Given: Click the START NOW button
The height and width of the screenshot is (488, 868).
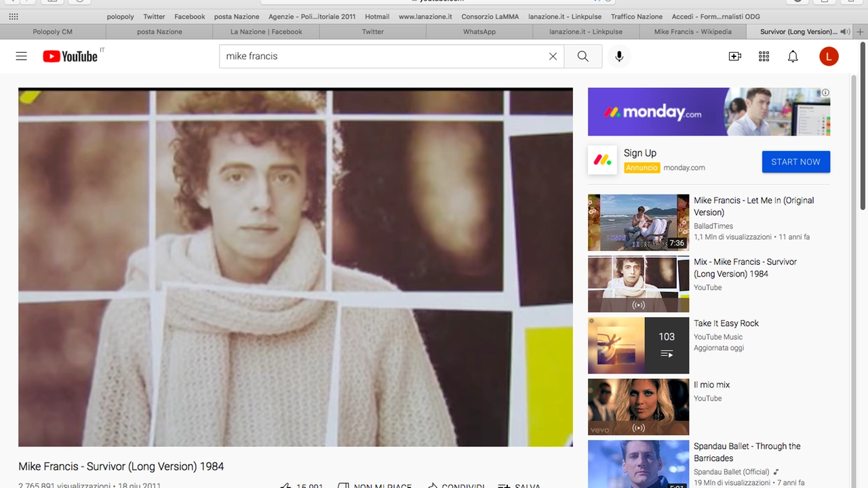Looking at the screenshot, I should (x=796, y=161).
